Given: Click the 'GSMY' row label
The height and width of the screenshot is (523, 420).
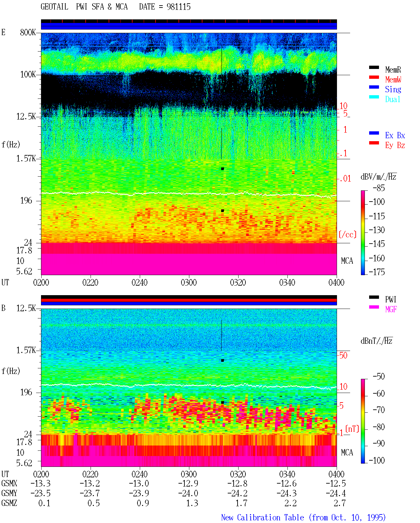Looking at the screenshot, I should [9, 493].
